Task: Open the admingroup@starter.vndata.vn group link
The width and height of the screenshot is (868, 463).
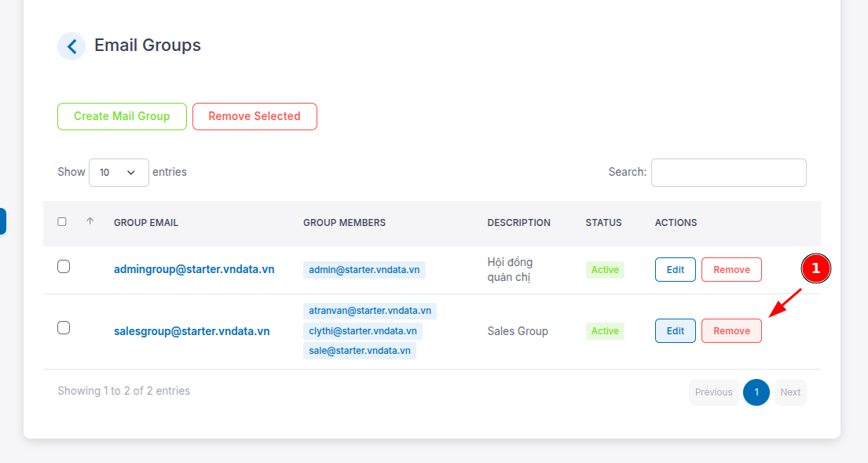Action: [194, 269]
